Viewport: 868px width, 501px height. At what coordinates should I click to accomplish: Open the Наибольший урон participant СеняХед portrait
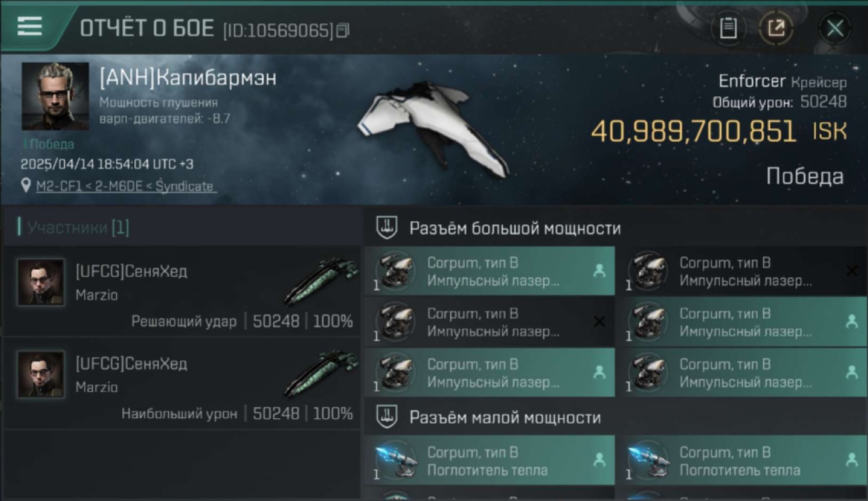(x=41, y=375)
